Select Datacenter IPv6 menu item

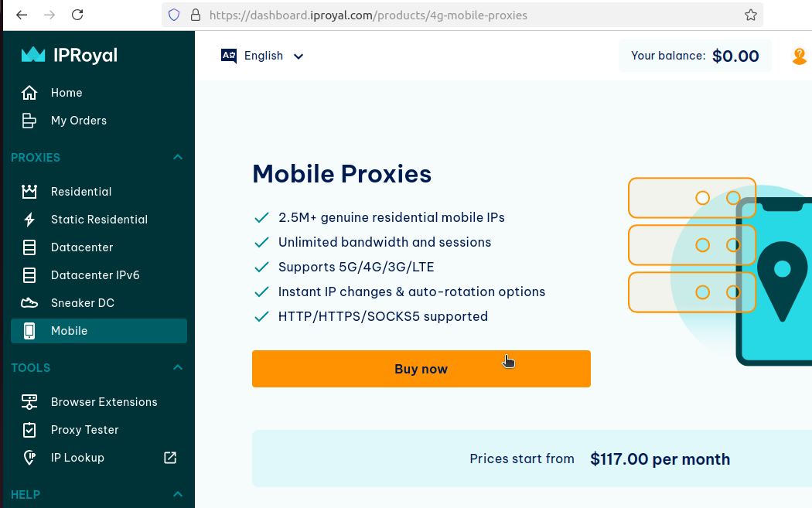[95, 275]
